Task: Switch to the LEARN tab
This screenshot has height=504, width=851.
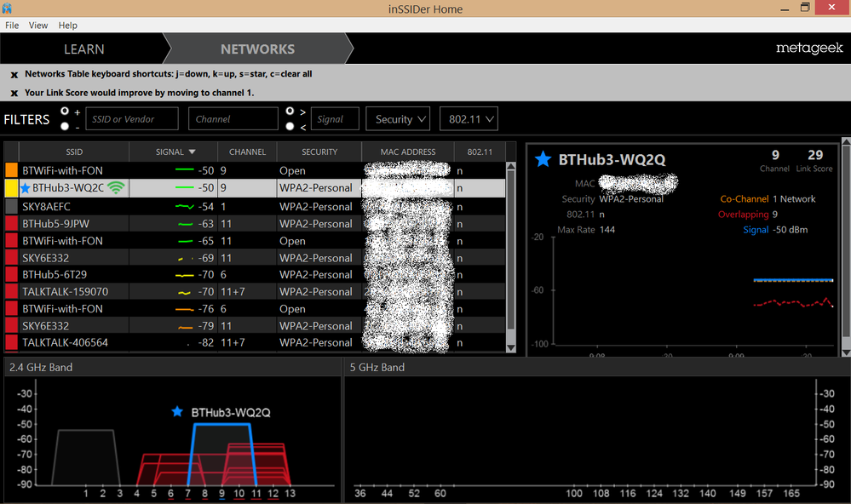Action: (84, 49)
